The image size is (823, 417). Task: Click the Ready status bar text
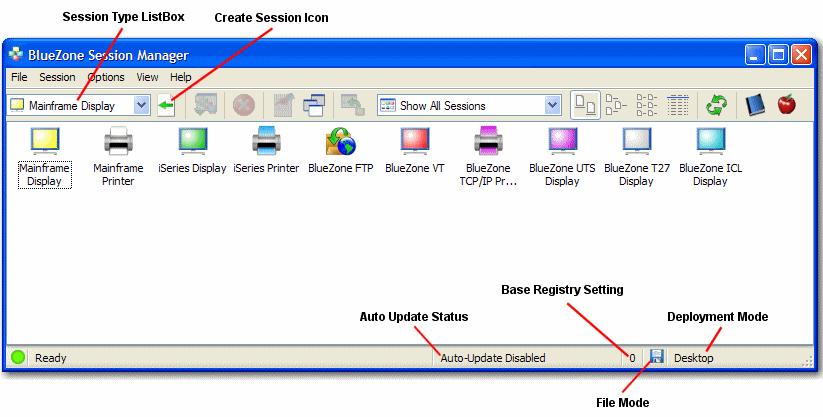[x=50, y=358]
